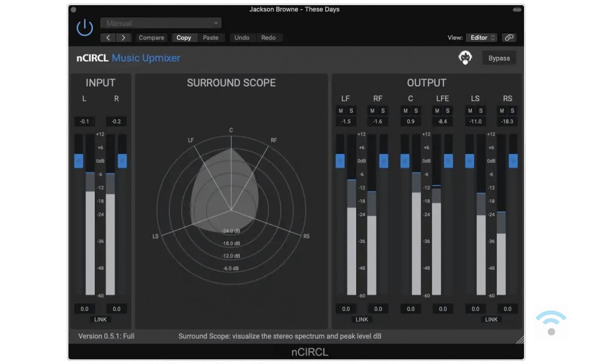
Task: Go to previous preset with left arrow
Action: pyautogui.click(x=108, y=38)
